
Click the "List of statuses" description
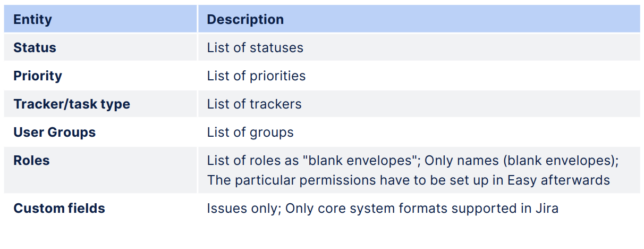pyautogui.click(x=255, y=48)
